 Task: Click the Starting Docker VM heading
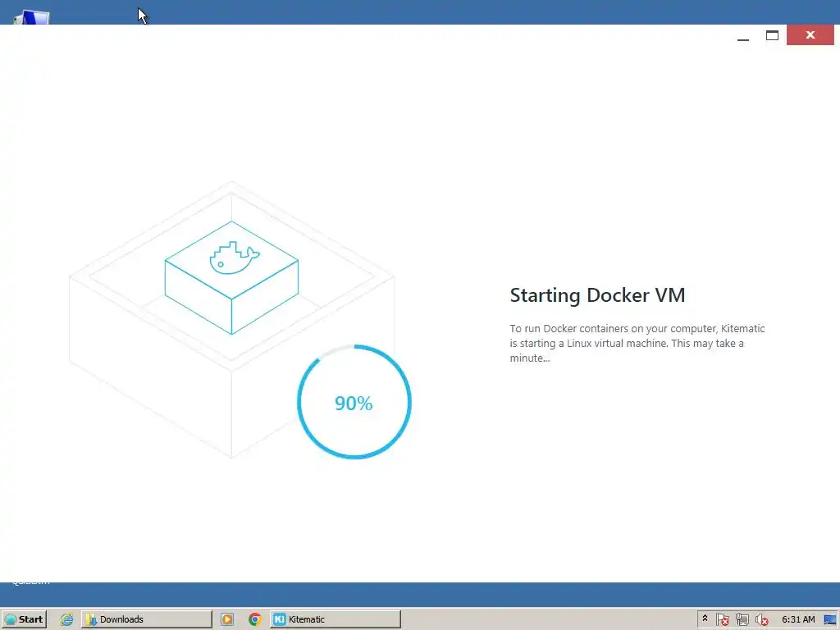tap(597, 295)
